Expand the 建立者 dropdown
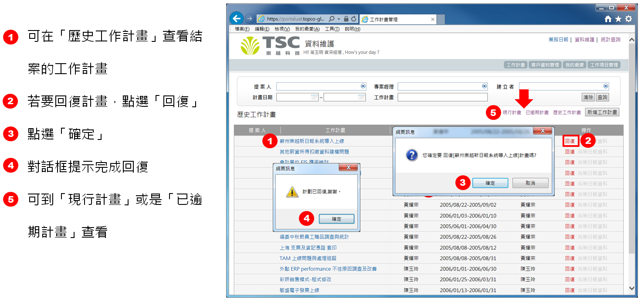The image size is (644, 306). (x=605, y=86)
